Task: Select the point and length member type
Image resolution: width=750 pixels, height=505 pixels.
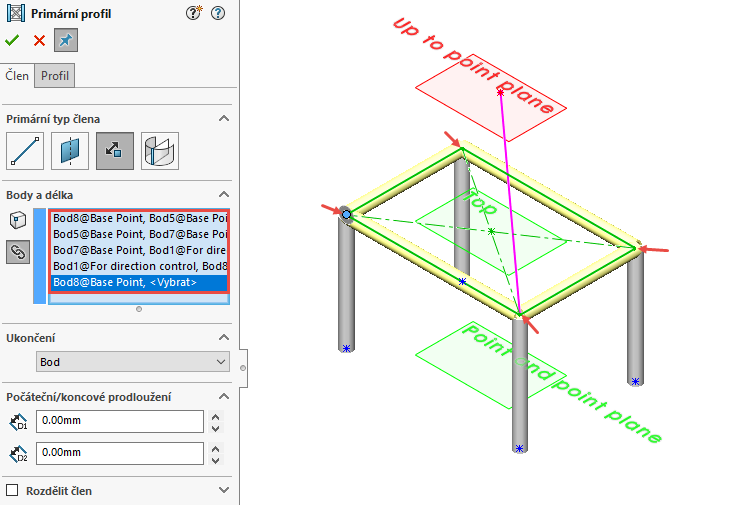Action: point(115,151)
